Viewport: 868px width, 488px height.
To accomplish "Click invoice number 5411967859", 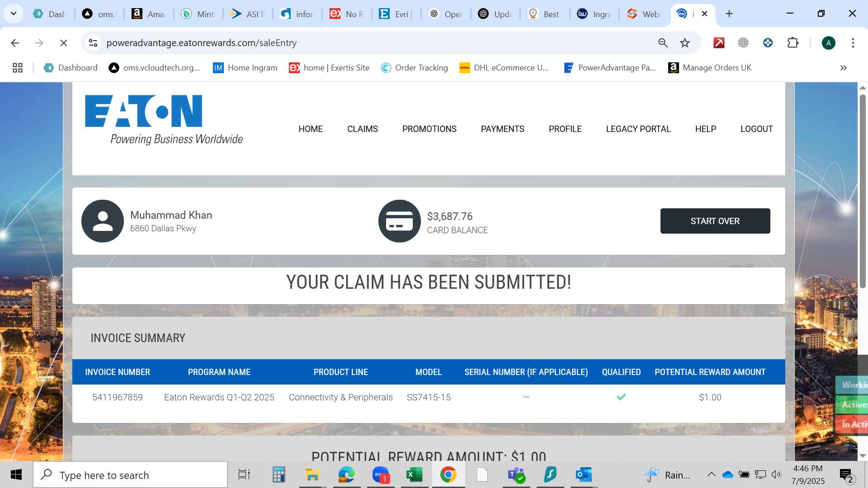I will tap(118, 397).
